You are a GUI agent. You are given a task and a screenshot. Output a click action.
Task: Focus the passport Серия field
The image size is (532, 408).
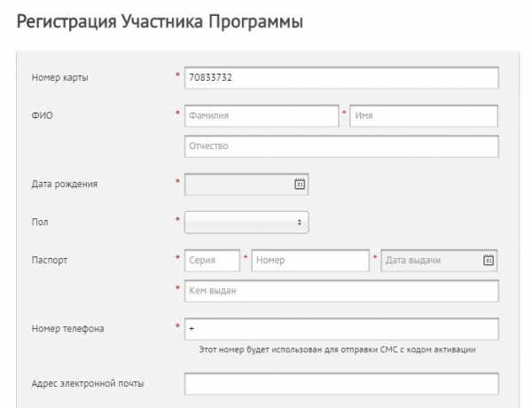tap(212, 260)
